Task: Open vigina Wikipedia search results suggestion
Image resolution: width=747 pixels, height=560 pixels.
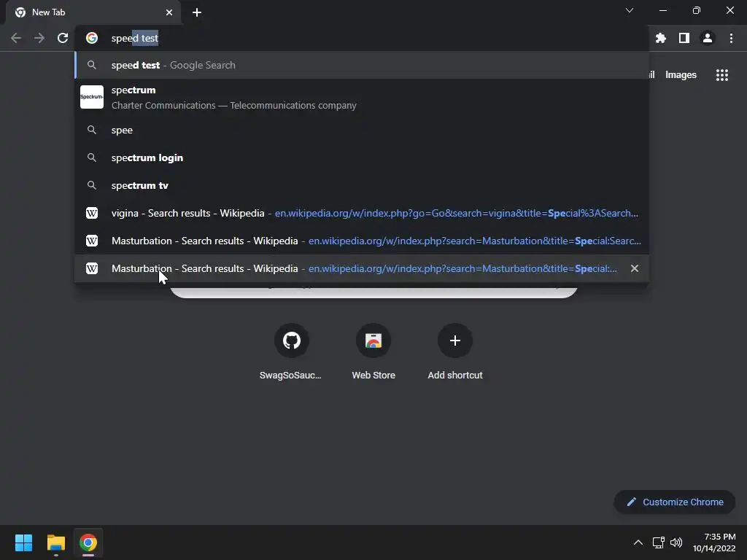Action: tap(362, 213)
